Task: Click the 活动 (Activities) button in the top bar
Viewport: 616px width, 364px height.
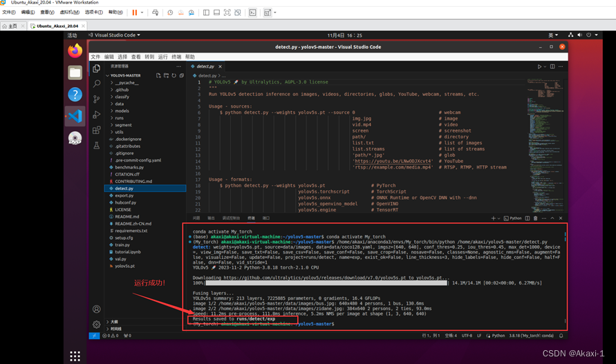Action: pyautogui.click(x=72, y=35)
